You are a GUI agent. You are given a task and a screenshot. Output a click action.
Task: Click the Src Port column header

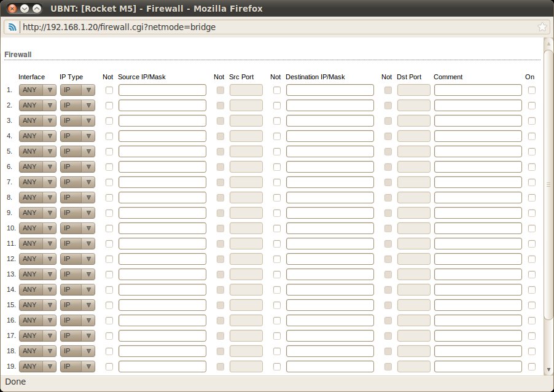pyautogui.click(x=241, y=77)
